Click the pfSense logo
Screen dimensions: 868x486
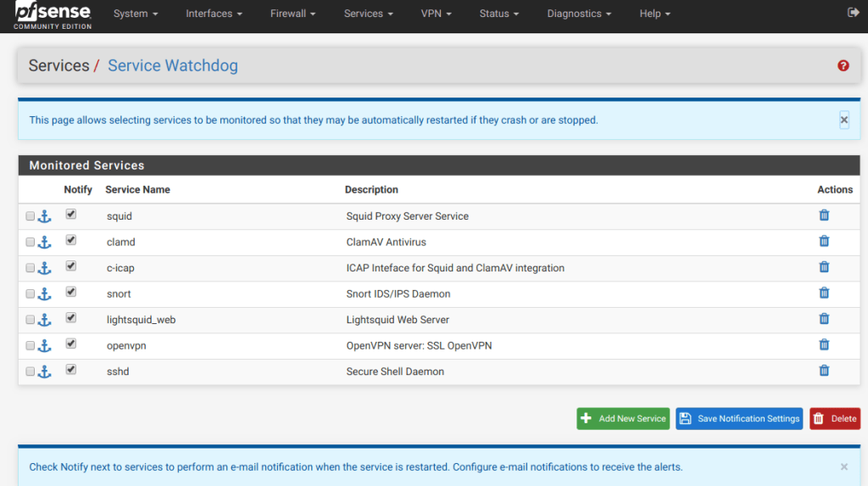(53, 14)
